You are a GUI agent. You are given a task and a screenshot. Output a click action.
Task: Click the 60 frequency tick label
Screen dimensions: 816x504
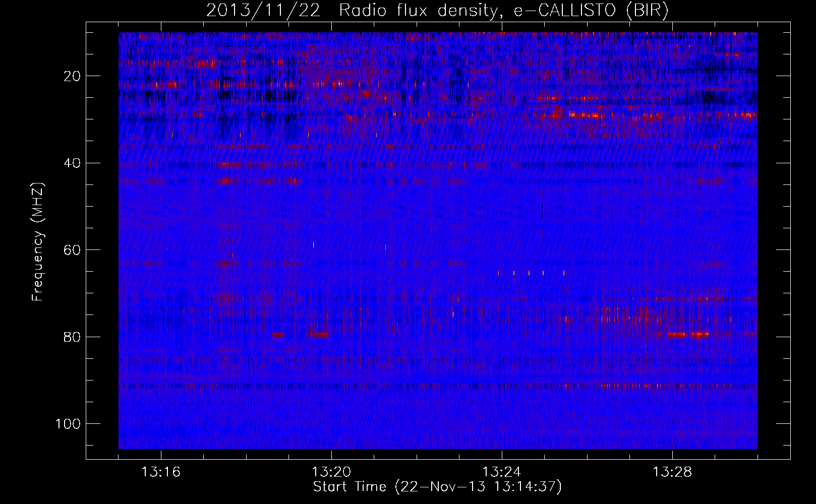click(73, 250)
